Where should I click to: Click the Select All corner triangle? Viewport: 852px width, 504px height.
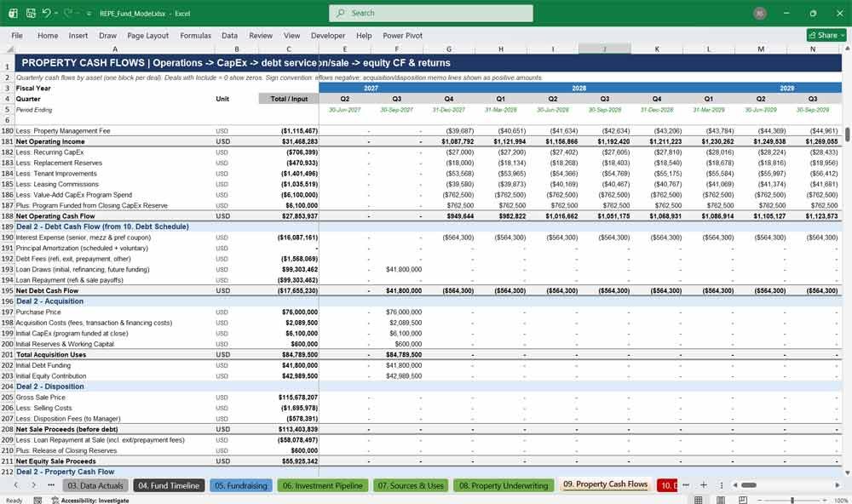[8, 49]
